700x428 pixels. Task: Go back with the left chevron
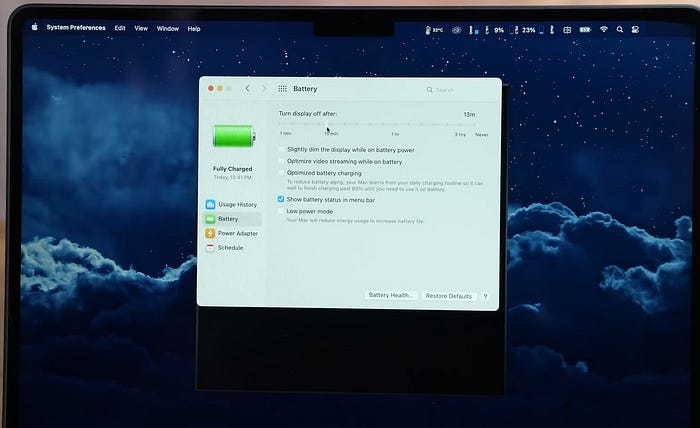(247, 88)
